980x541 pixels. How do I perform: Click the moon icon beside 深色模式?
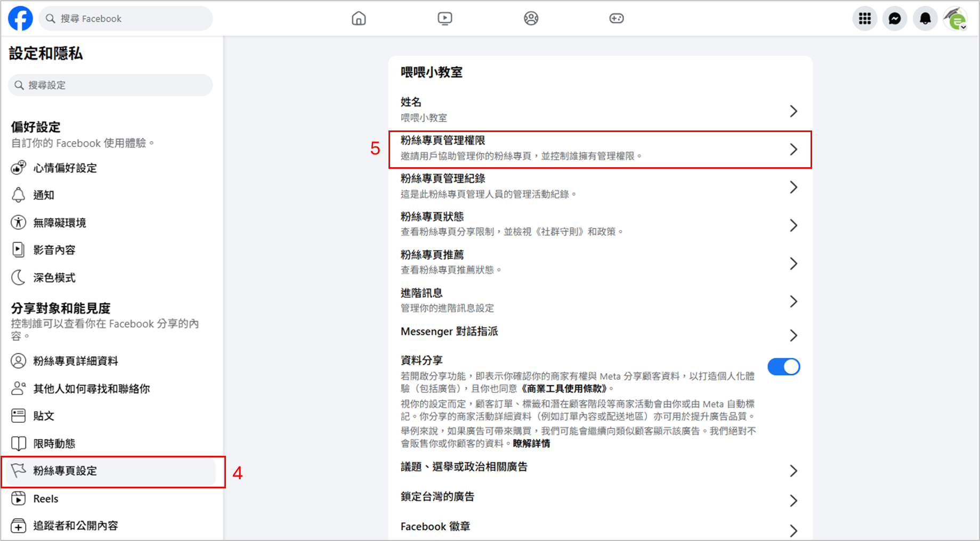[18, 277]
